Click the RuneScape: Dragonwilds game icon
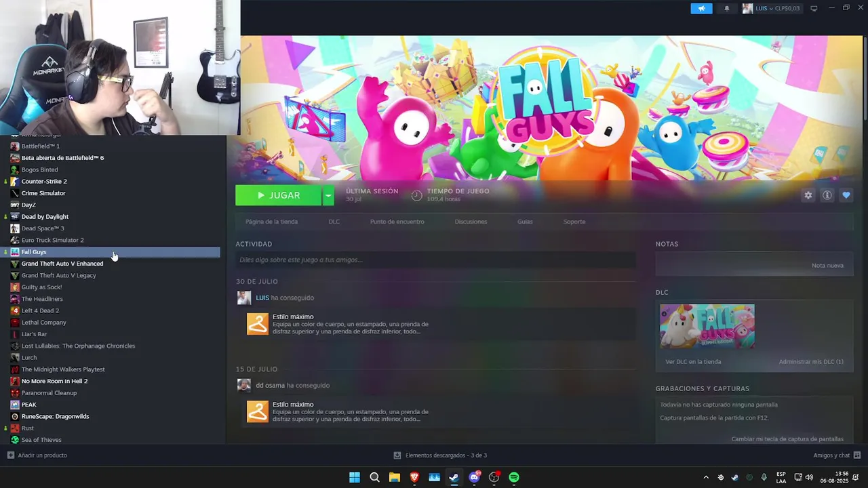Viewport: 868px width, 488px height. point(15,416)
